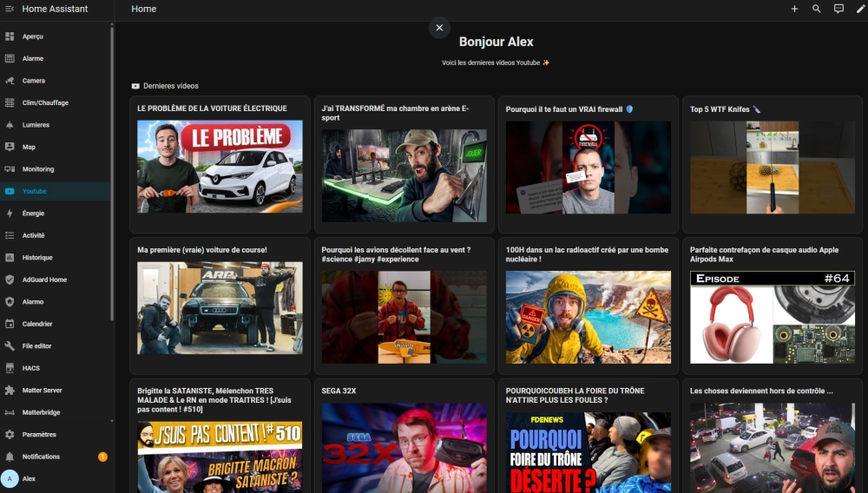Click the Matterbridge icon
This screenshot has height=493, width=868.
[10, 413]
